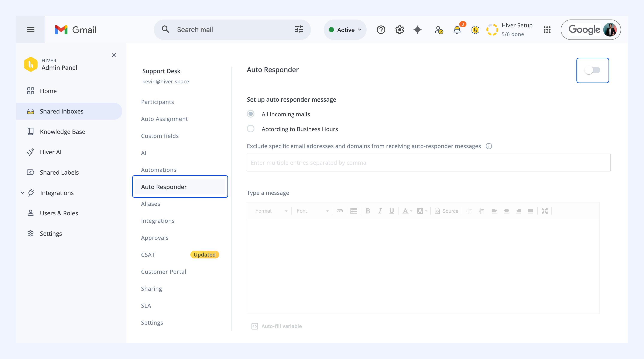Increase indent in the editor

pos(481,211)
